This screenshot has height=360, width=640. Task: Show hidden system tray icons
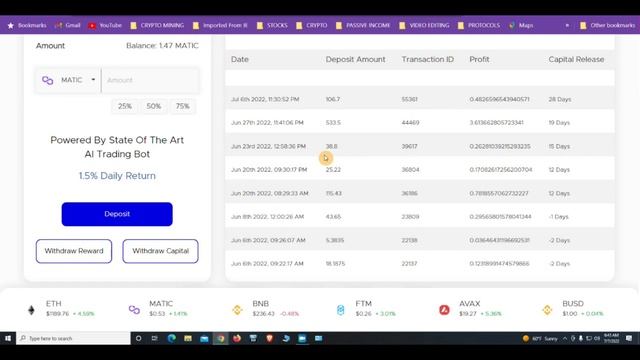click(565, 338)
